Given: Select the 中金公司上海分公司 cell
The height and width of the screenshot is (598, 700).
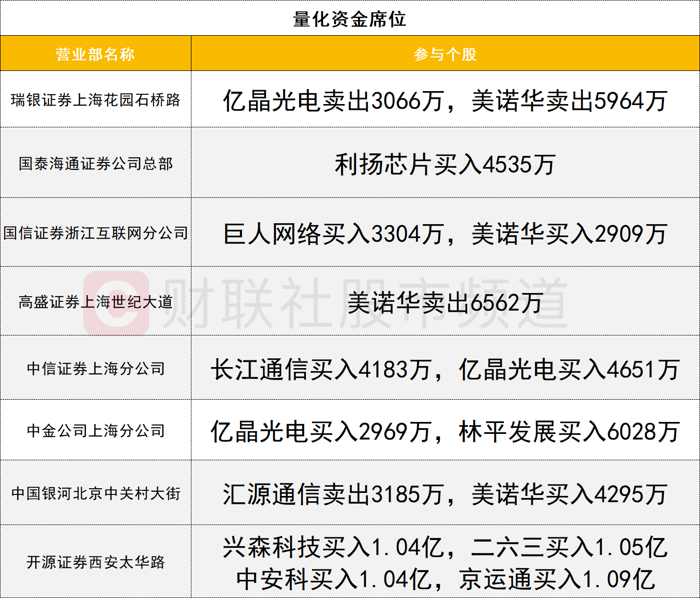Looking at the screenshot, I should point(96,430).
